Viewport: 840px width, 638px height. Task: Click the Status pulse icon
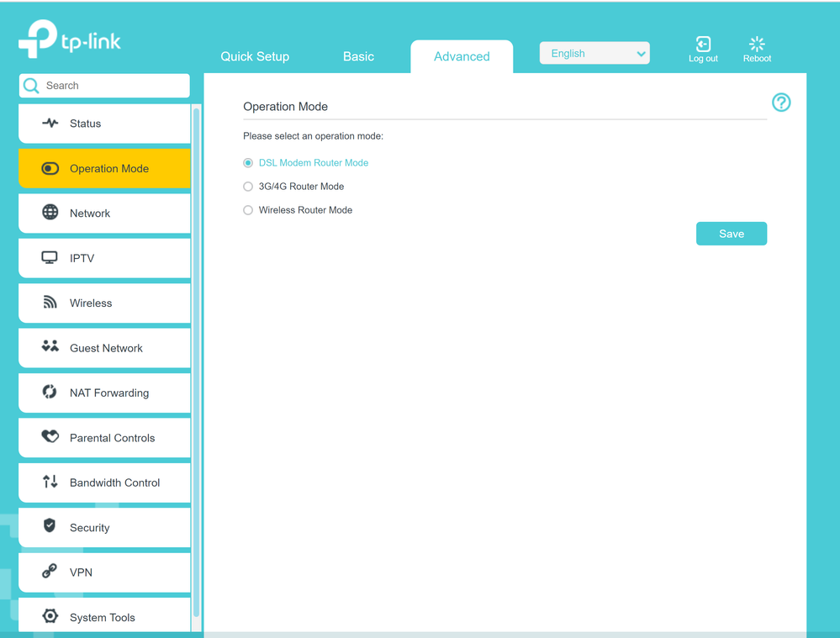click(50, 124)
